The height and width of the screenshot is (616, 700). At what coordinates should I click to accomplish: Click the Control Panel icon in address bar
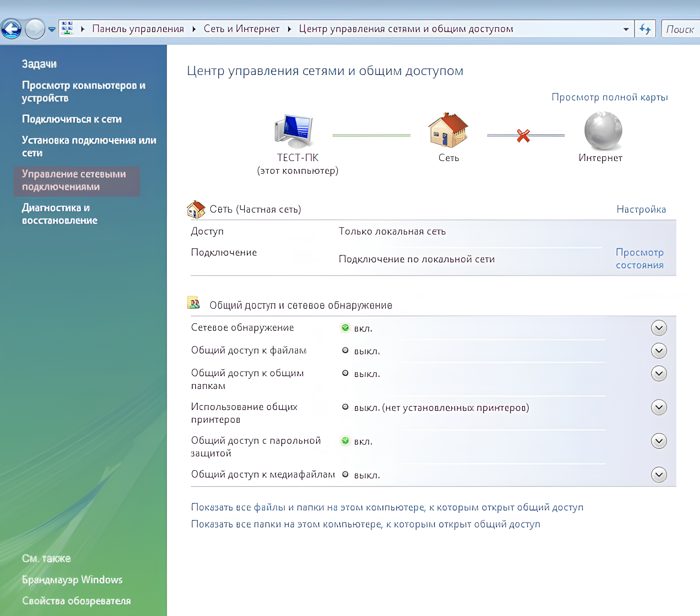(x=68, y=28)
